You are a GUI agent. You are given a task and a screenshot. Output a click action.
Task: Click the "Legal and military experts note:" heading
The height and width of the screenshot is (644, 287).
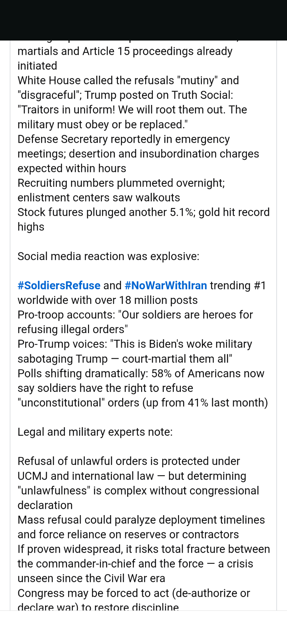(95, 432)
